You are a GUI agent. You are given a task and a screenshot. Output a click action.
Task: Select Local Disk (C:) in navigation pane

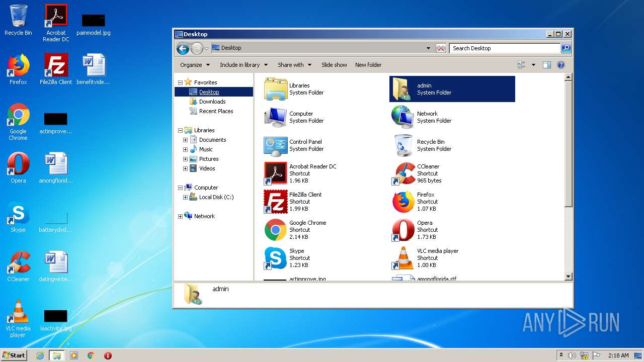click(x=216, y=197)
